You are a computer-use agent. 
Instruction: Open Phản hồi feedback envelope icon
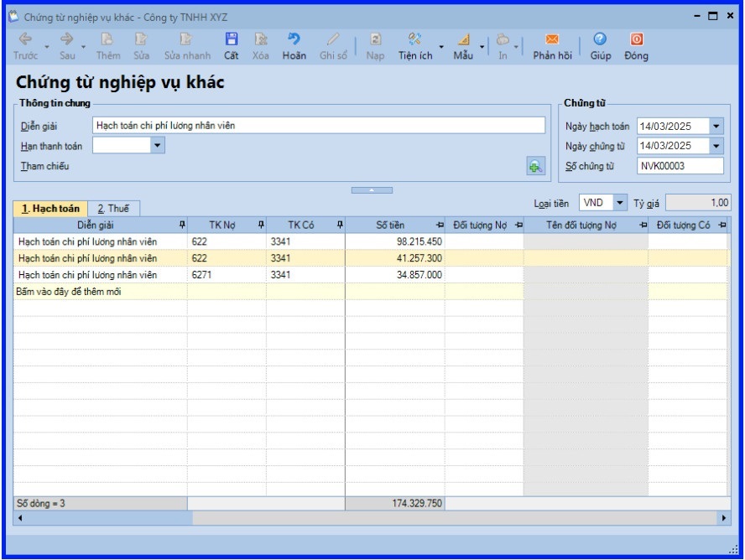552,39
